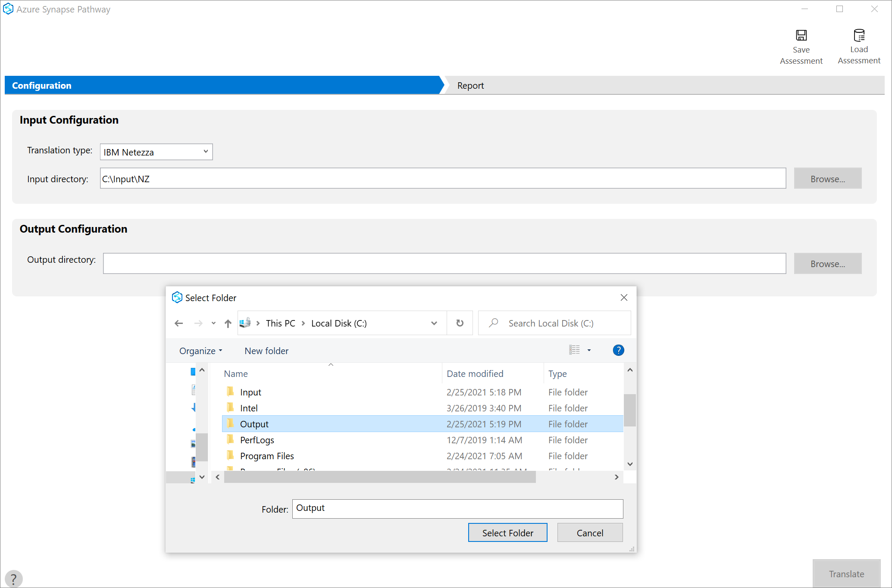Select the Report tab
The width and height of the screenshot is (892, 588).
(x=470, y=85)
